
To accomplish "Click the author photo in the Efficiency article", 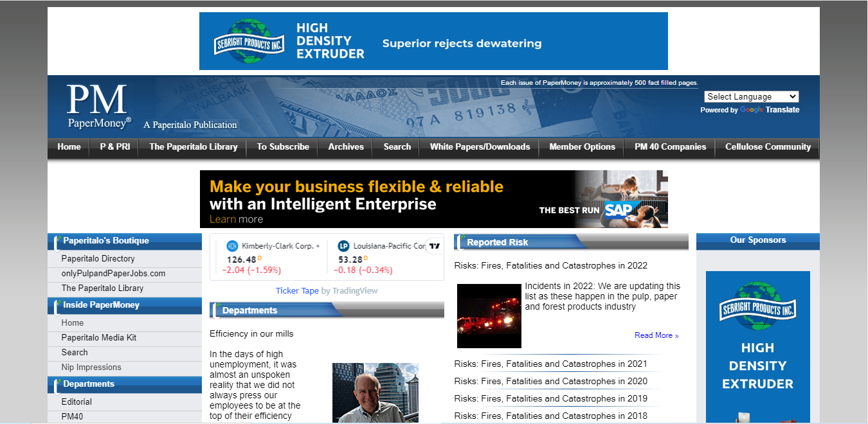I will (x=375, y=393).
